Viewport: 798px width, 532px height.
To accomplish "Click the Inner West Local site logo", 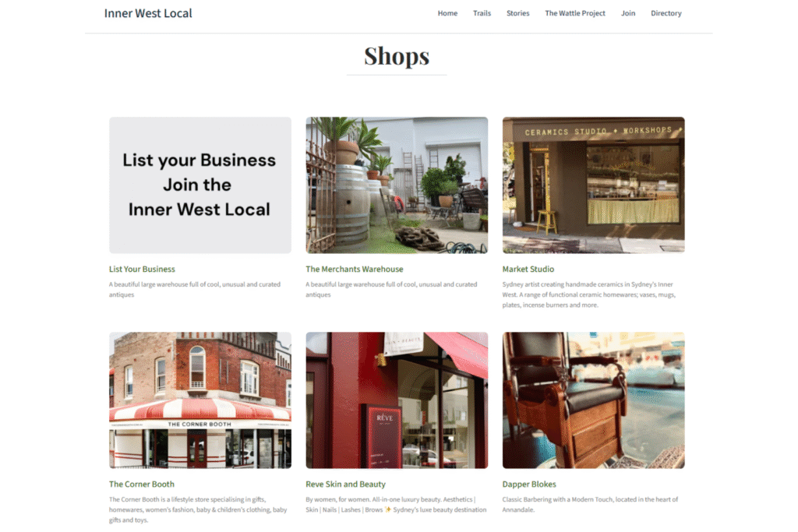I will 148,13.
